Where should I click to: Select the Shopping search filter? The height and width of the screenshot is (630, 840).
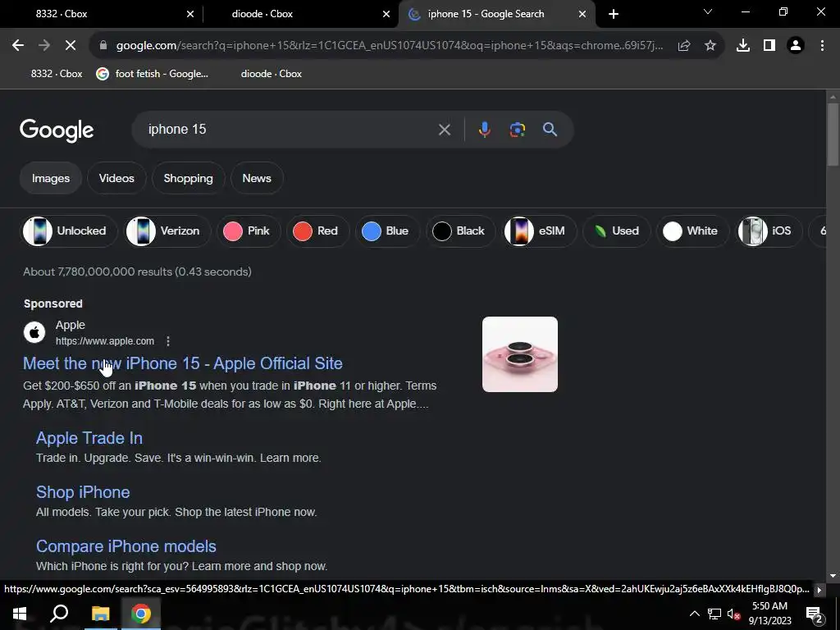(188, 178)
